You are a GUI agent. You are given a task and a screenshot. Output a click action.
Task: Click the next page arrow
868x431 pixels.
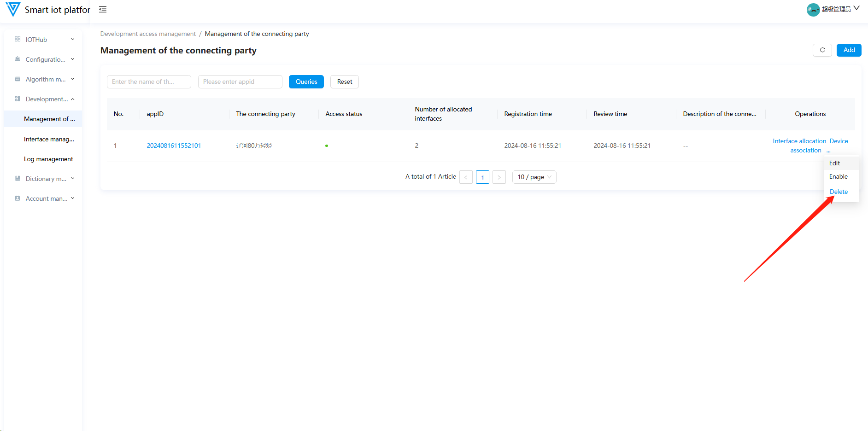pyautogui.click(x=499, y=177)
